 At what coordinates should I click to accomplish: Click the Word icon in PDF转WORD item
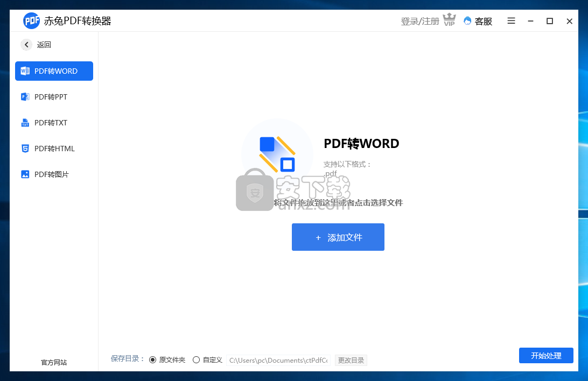pyautogui.click(x=25, y=71)
